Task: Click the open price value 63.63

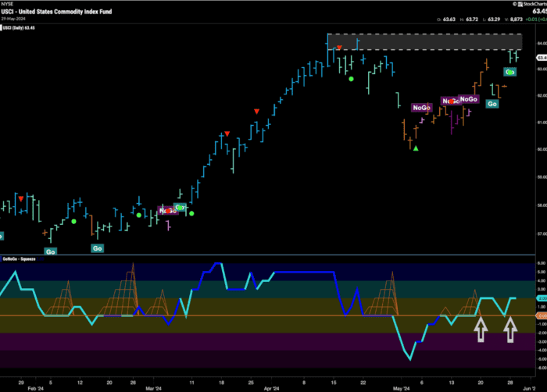Action: (449, 20)
